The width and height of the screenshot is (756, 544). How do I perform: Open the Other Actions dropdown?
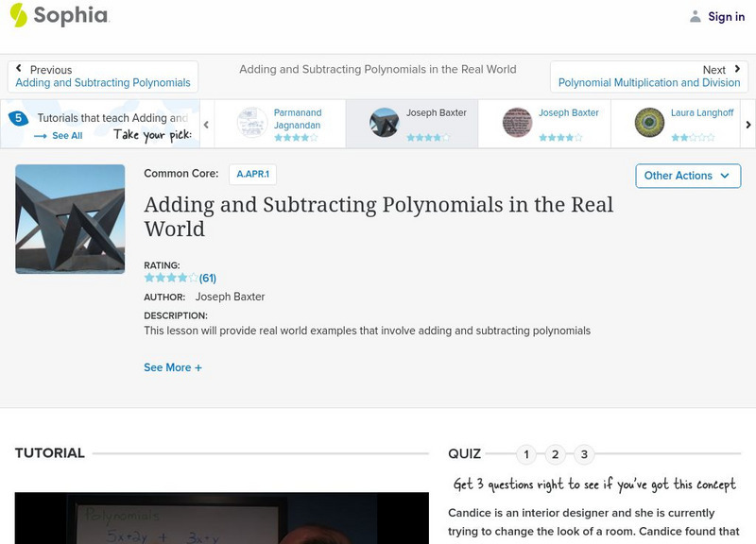(x=687, y=176)
